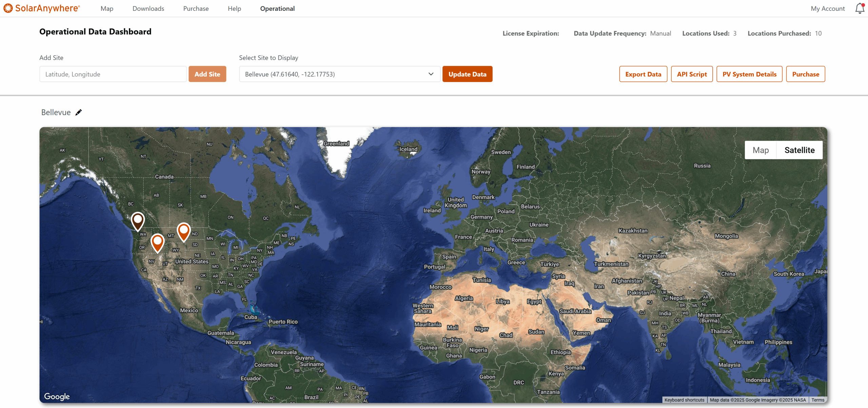This screenshot has height=408, width=868.
Task: Switch map to Map view
Action: point(761,150)
